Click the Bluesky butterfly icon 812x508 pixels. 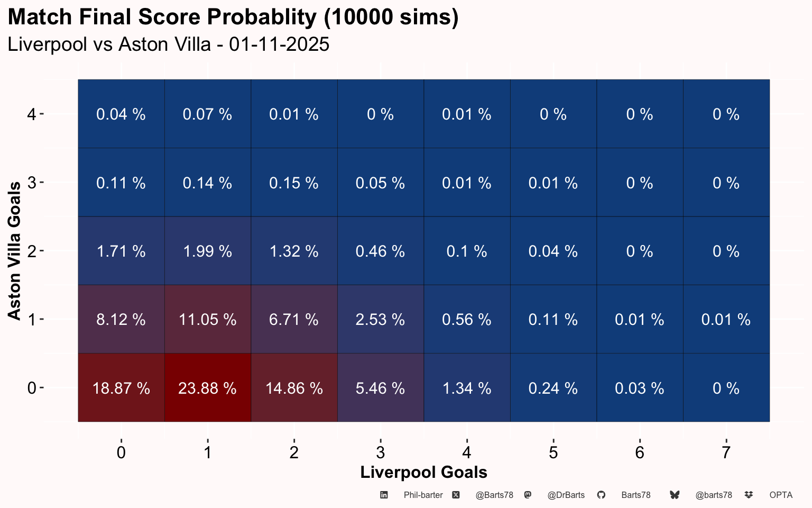point(675,495)
